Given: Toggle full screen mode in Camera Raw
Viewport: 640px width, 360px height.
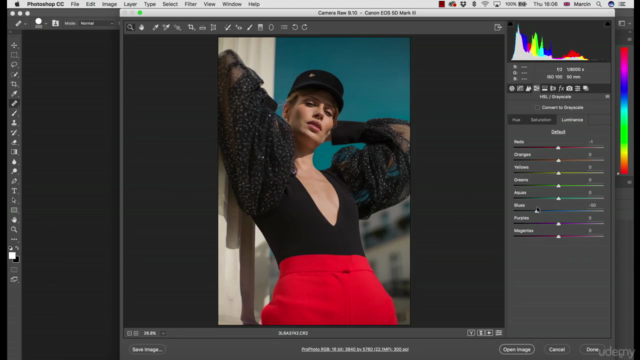Looking at the screenshot, I should click(x=498, y=27).
